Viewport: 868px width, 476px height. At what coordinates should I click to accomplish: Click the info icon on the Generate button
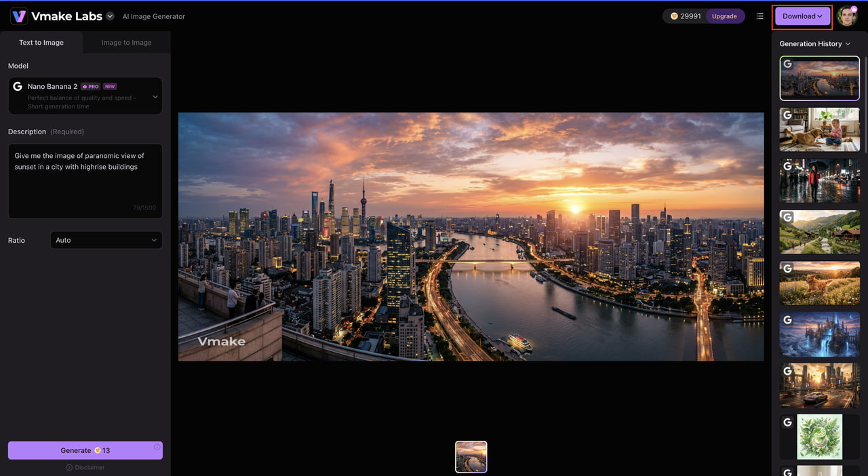click(157, 447)
